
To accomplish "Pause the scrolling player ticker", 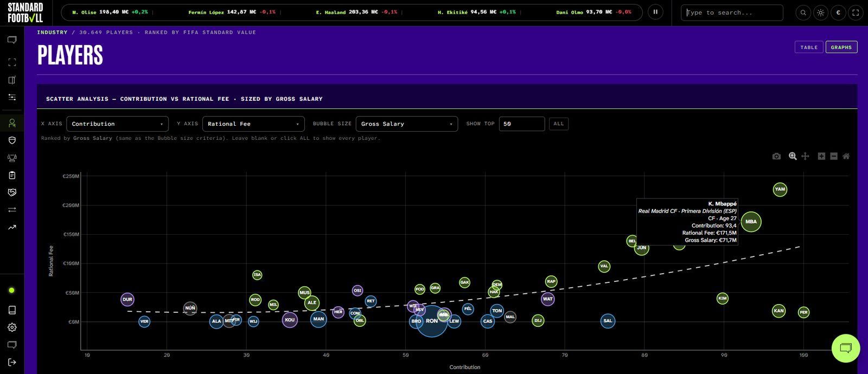I will coord(655,12).
